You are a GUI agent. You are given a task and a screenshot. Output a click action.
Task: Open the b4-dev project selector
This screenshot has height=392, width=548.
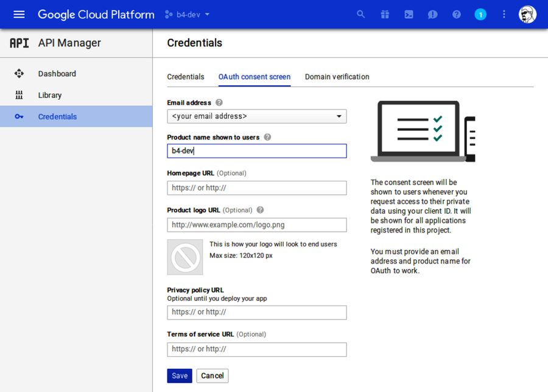[x=186, y=14]
